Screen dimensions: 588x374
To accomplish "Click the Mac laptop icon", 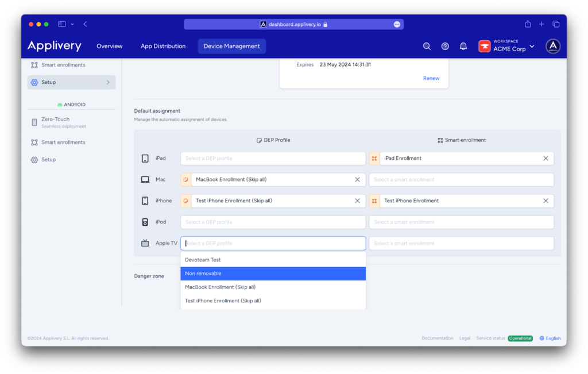I will 145,180.
